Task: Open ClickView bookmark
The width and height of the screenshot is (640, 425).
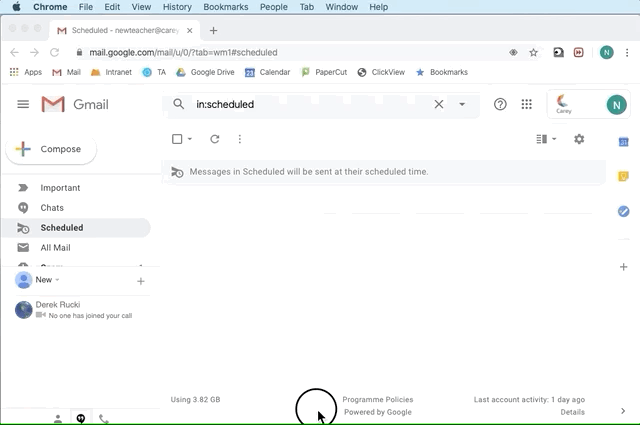Action: point(381,72)
